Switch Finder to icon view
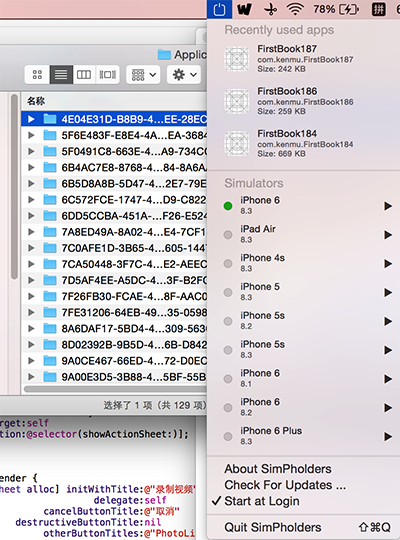Image resolution: width=400 pixels, height=540 pixels. (37, 74)
